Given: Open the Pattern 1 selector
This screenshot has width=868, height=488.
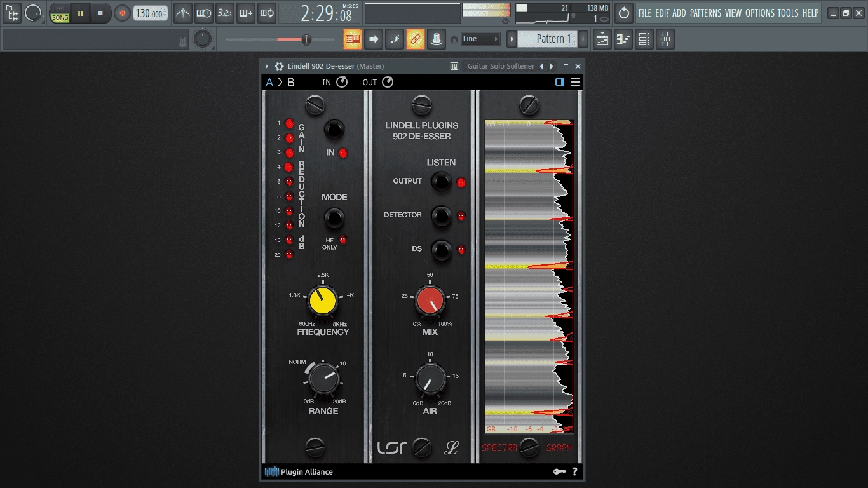Looking at the screenshot, I should [547, 39].
